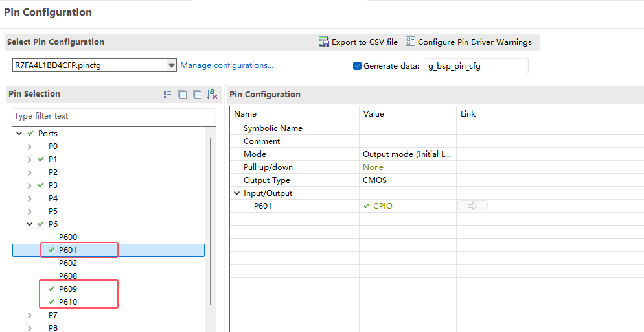Click the Comment property name
This screenshot has width=644, height=332.
pos(262,141)
